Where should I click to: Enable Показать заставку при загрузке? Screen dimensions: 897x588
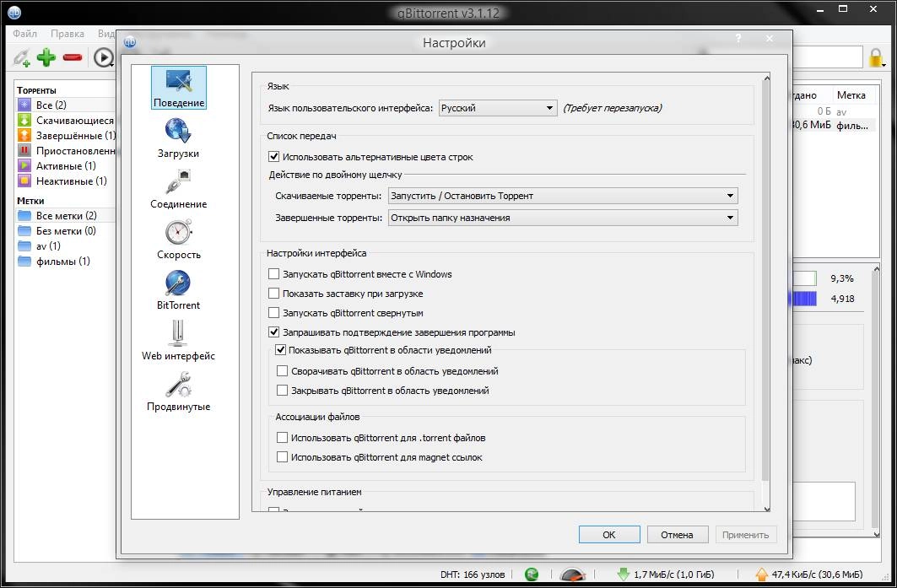point(274,294)
